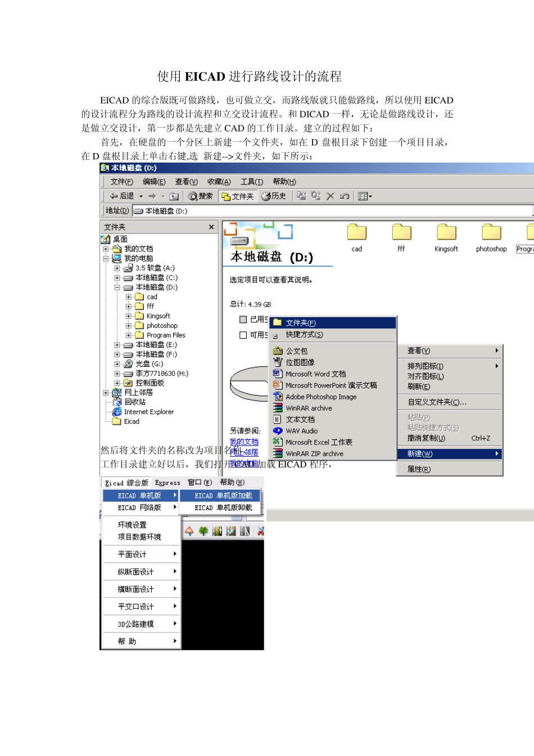Open the Back button history dropdown arrow
534x756 pixels.
click(x=141, y=196)
